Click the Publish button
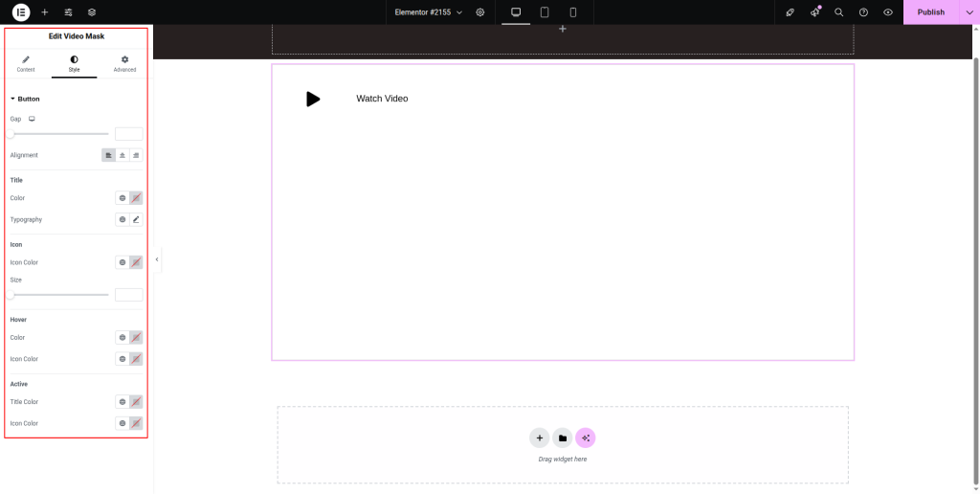This screenshot has height=494, width=980. click(930, 11)
